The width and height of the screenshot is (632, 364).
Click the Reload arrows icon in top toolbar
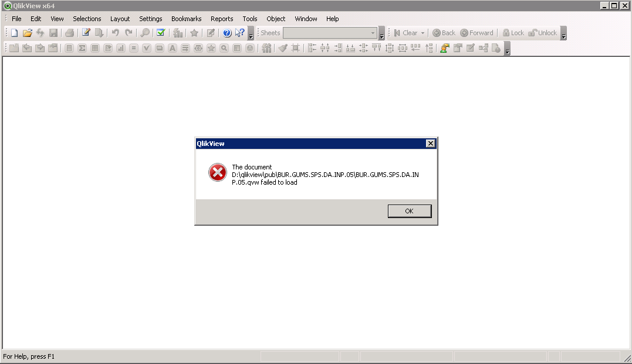(x=40, y=33)
